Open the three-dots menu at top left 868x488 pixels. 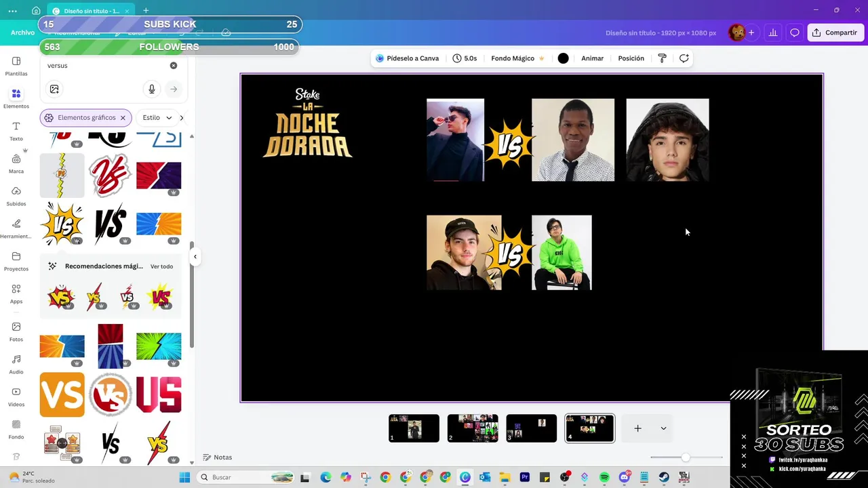(12, 11)
